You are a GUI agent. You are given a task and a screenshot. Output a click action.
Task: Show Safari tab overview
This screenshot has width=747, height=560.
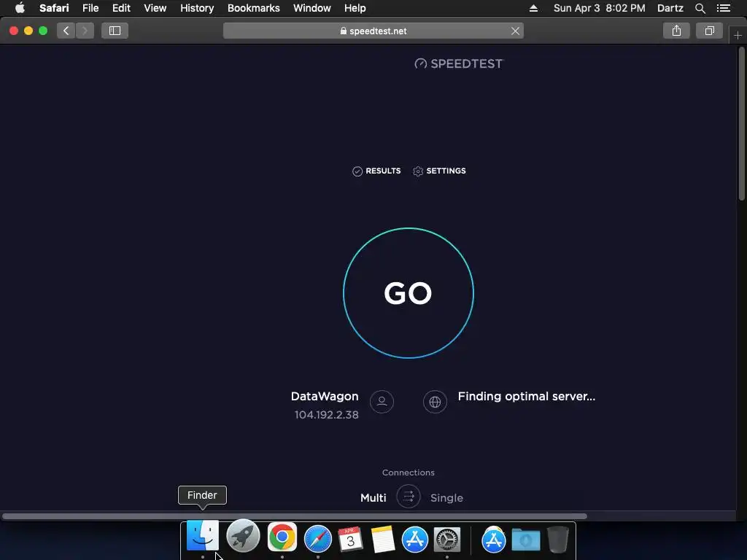tap(709, 31)
